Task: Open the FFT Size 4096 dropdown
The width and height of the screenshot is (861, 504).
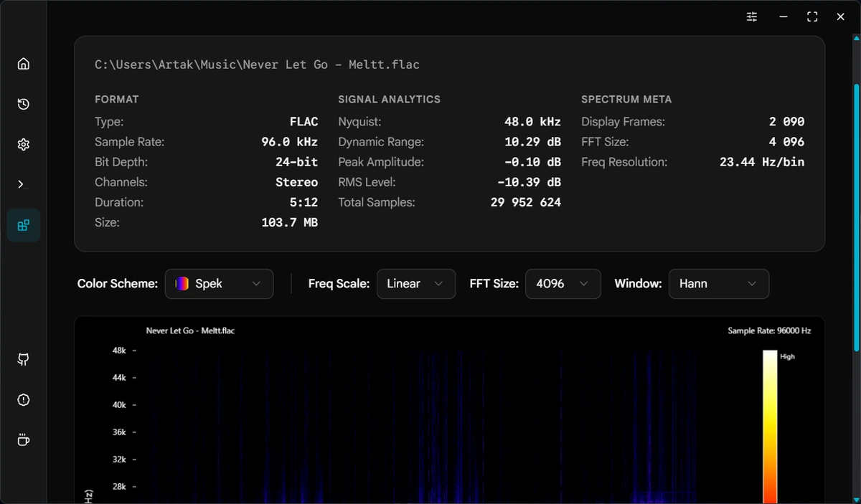Action: (563, 284)
